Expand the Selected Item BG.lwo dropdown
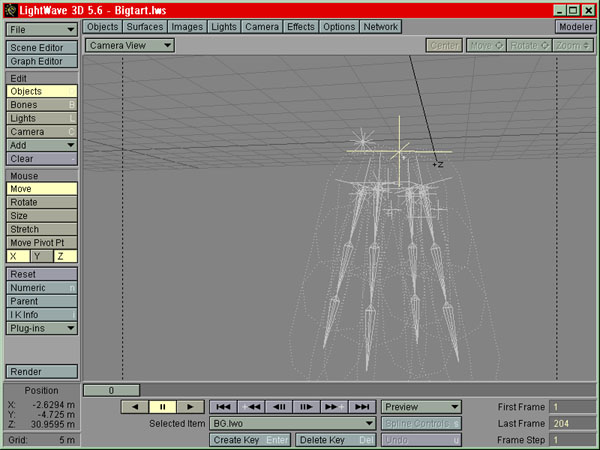Screen dimensions: 600x450 pyautogui.click(x=292, y=424)
